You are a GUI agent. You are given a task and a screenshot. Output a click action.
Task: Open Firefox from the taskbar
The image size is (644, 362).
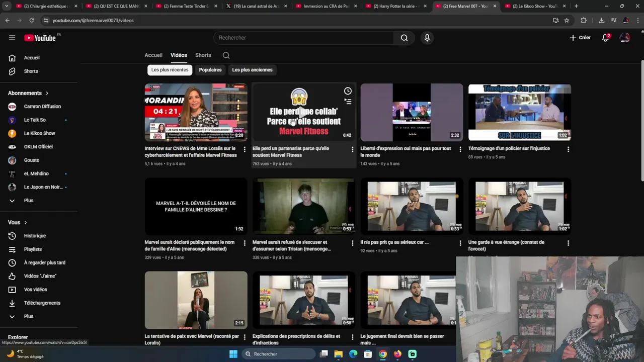click(x=397, y=354)
